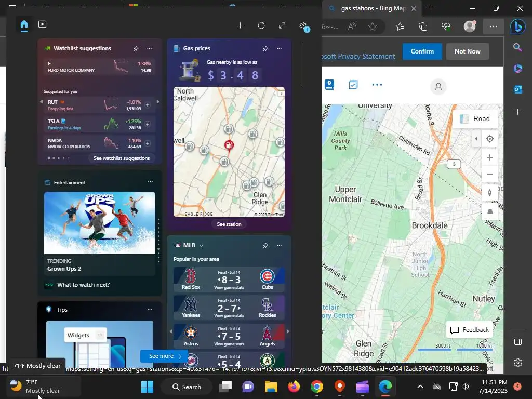Click Confirm on the privacy banner

(422, 51)
